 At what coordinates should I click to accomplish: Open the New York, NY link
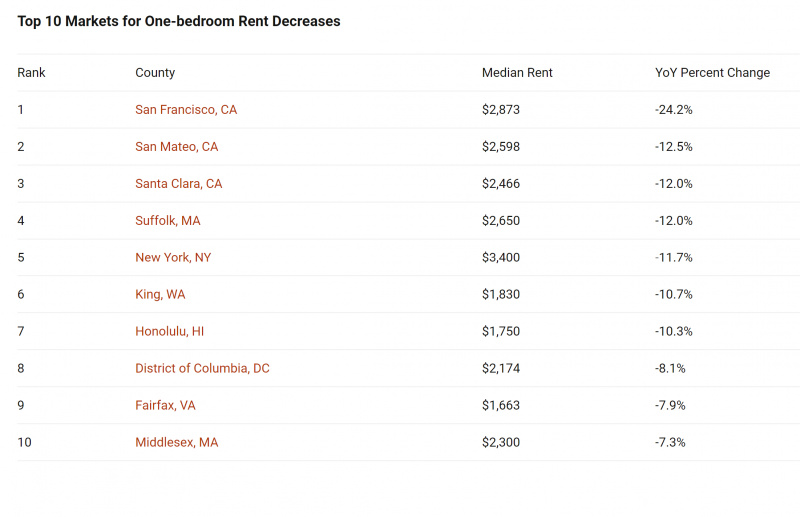(173, 258)
